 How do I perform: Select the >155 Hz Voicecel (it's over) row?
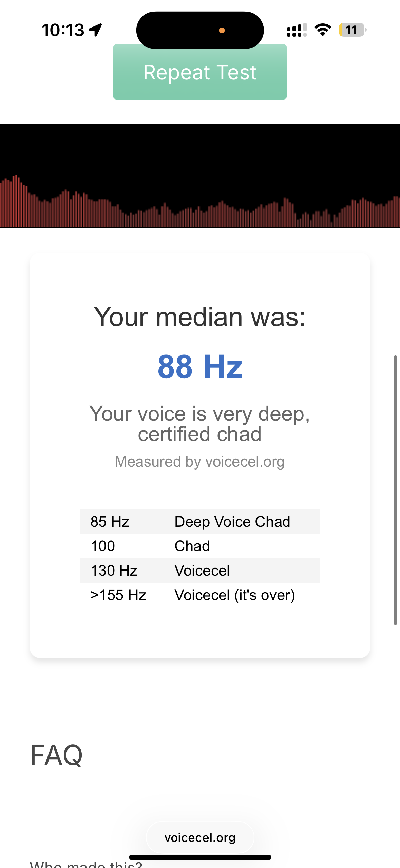(200, 595)
